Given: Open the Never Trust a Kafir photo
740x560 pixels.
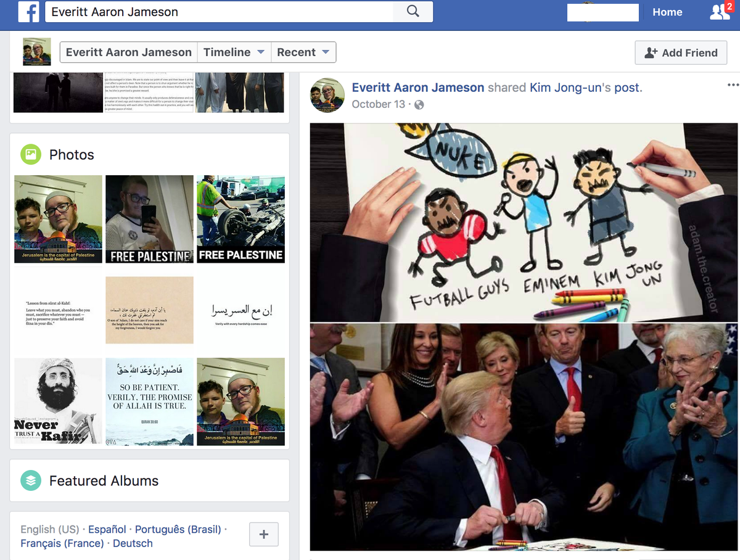Looking at the screenshot, I should [59, 401].
